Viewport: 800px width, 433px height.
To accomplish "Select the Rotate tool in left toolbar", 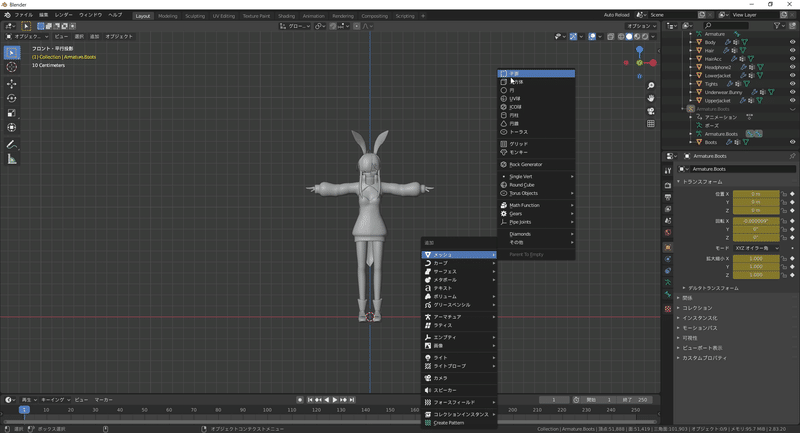I will click(x=12, y=98).
